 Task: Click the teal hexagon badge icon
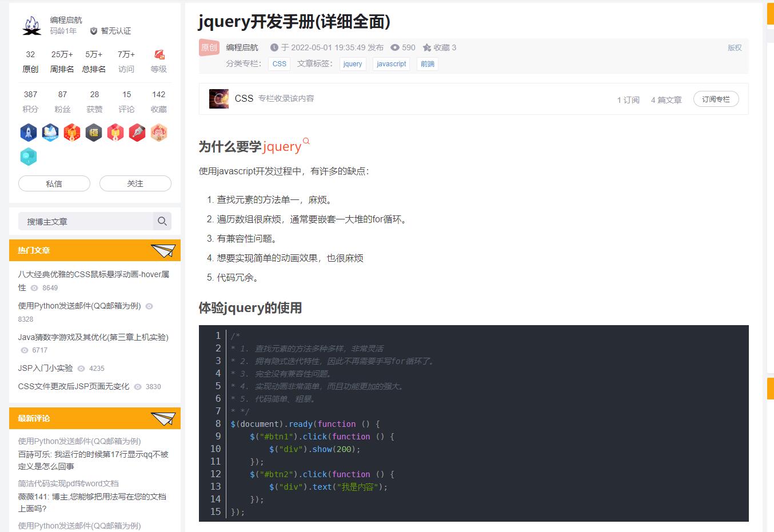click(29, 157)
